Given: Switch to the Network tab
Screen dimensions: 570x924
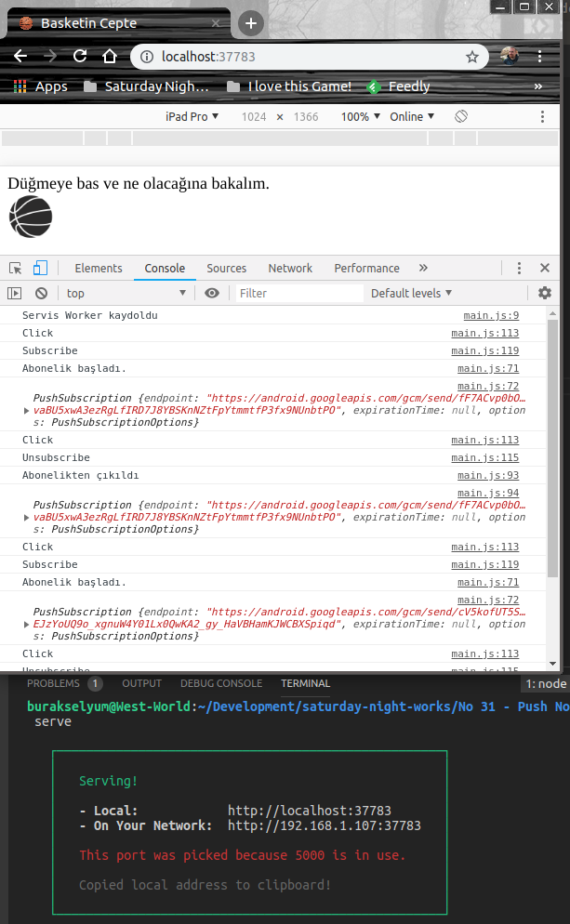Looking at the screenshot, I should click(x=290, y=268).
